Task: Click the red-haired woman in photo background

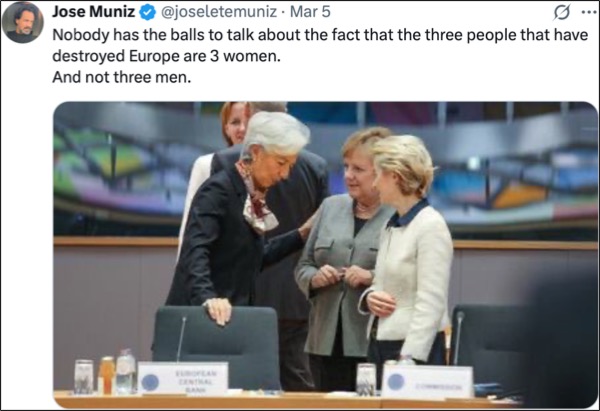Action: click(x=233, y=123)
